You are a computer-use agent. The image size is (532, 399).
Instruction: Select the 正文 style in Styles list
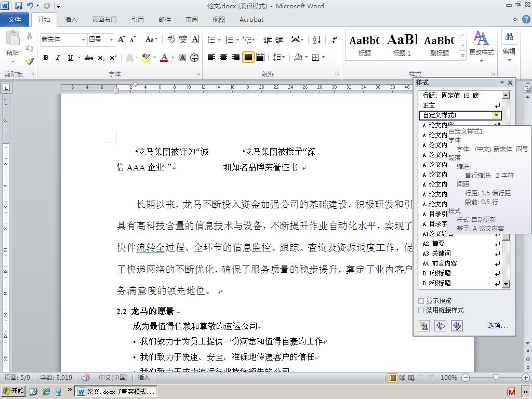pos(460,105)
